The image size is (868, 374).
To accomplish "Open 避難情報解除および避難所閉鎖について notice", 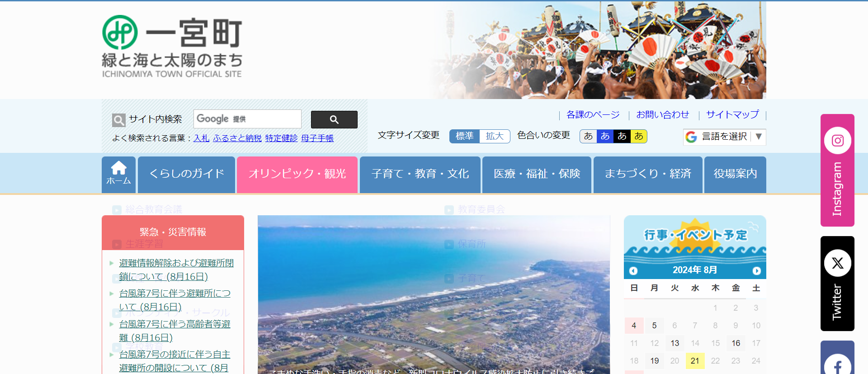I will pyautogui.click(x=176, y=270).
